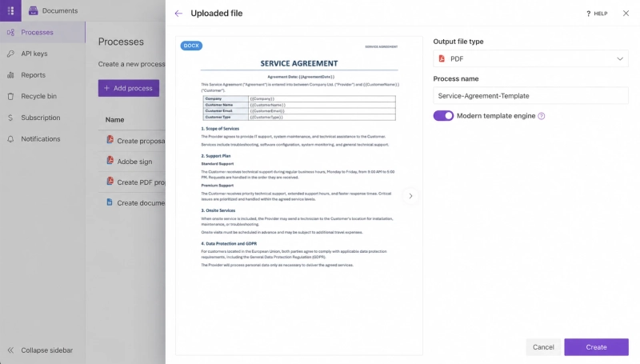
Task: Select the Create proposal process row
Action: pos(132,141)
